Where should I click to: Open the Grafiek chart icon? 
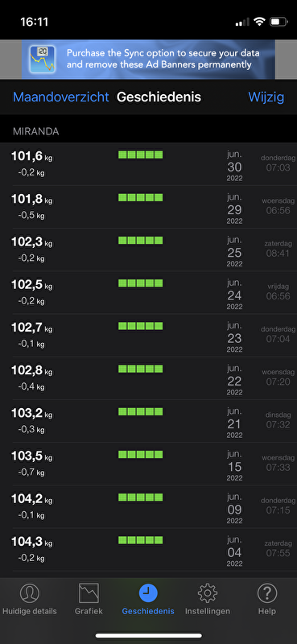point(89,593)
